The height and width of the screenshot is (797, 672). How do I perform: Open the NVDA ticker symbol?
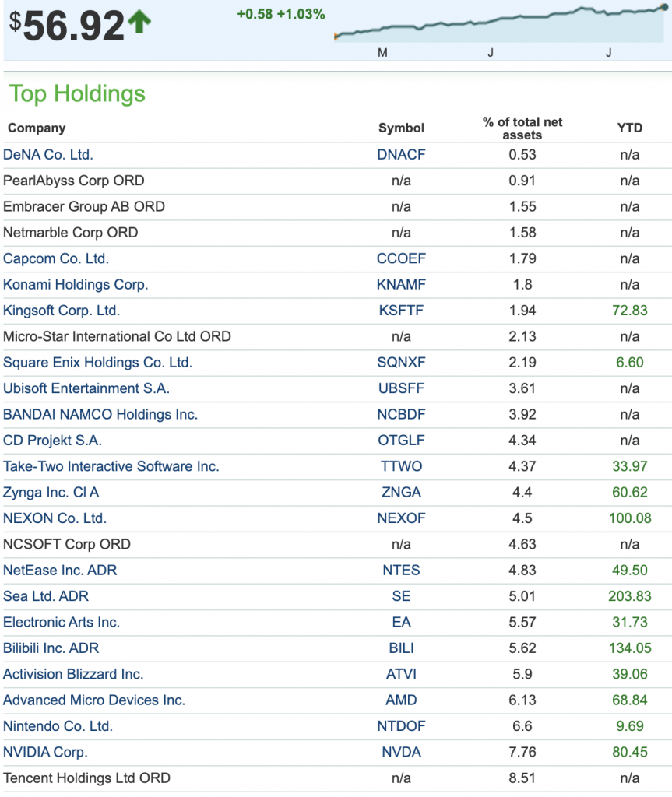click(401, 752)
